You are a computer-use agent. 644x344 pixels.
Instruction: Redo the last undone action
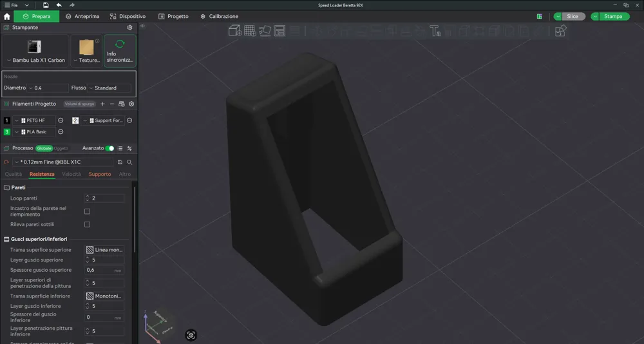tap(72, 5)
